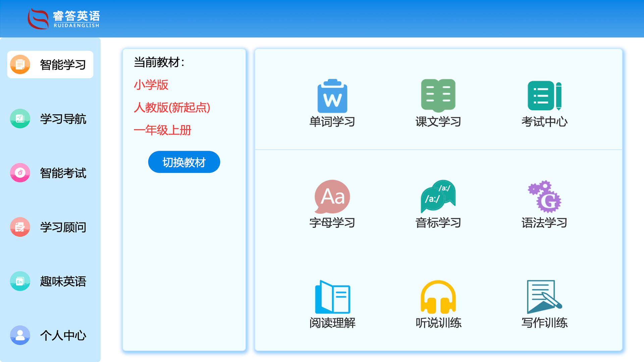Click the 学习导航 green sidebar icon
This screenshot has width=644, height=362.
(20, 119)
